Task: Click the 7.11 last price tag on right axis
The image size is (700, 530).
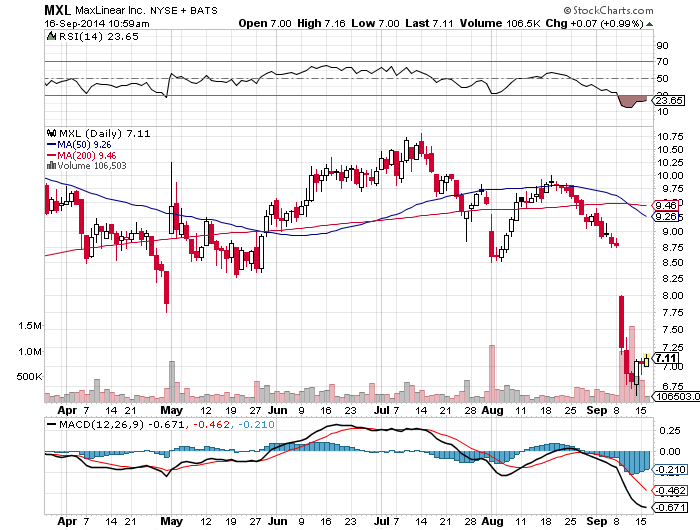Action: (x=666, y=358)
